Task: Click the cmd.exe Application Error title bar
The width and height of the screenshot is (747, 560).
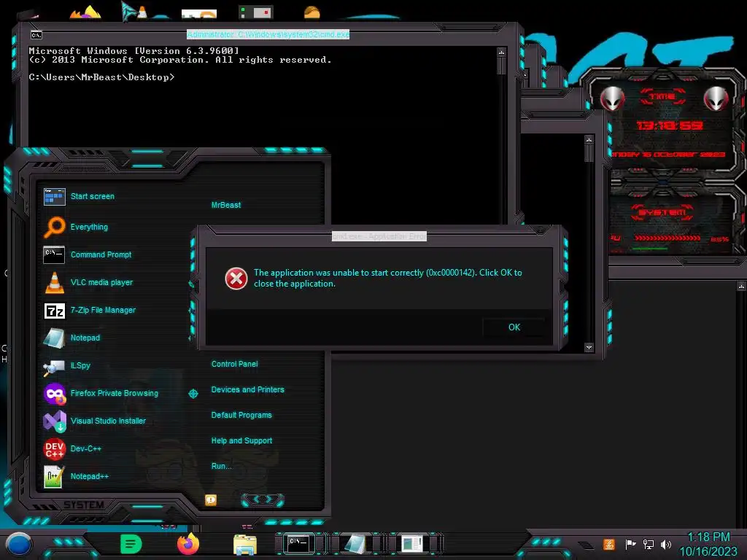Action: click(x=379, y=236)
